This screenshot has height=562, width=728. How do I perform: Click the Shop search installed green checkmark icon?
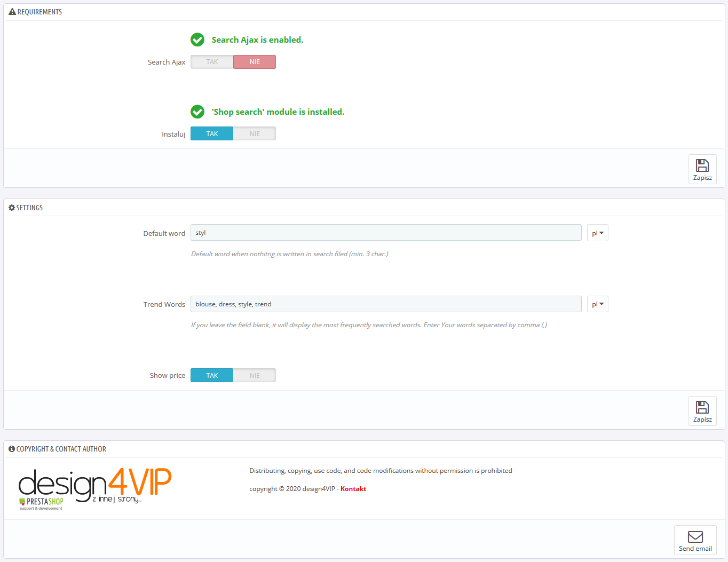coord(197,112)
